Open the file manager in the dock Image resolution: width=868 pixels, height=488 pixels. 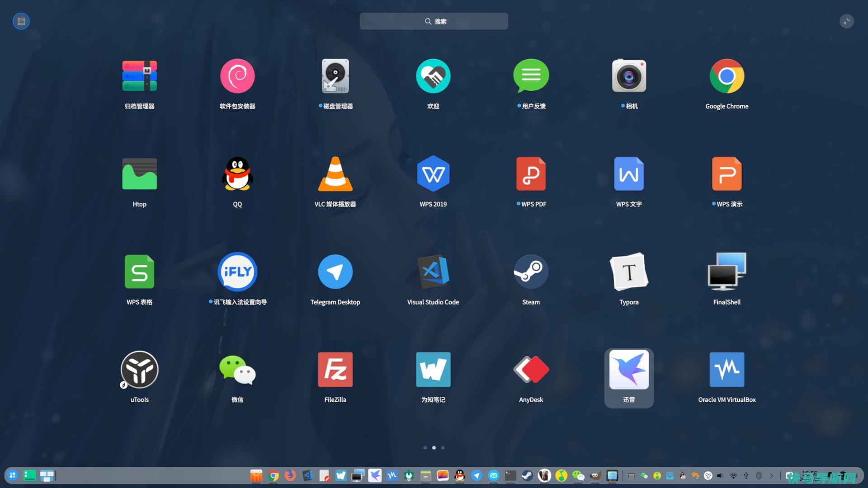point(426,475)
